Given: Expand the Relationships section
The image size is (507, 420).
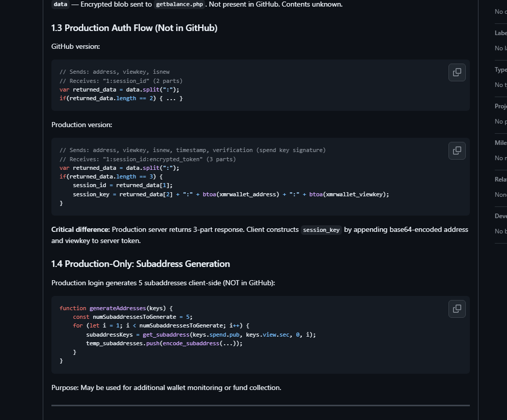Looking at the screenshot, I should tap(500, 179).
